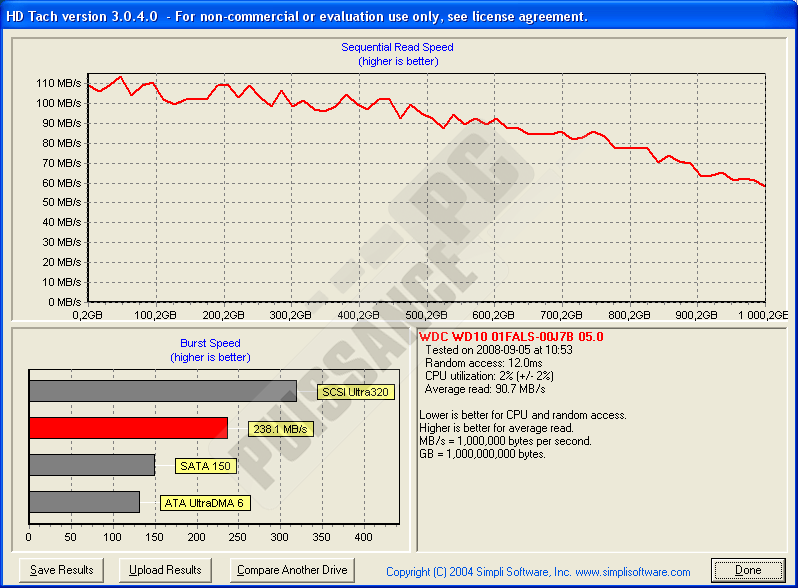Click the ATA UltraDMA 6 label
Viewport: 798px width, 588px height.
coord(205,503)
